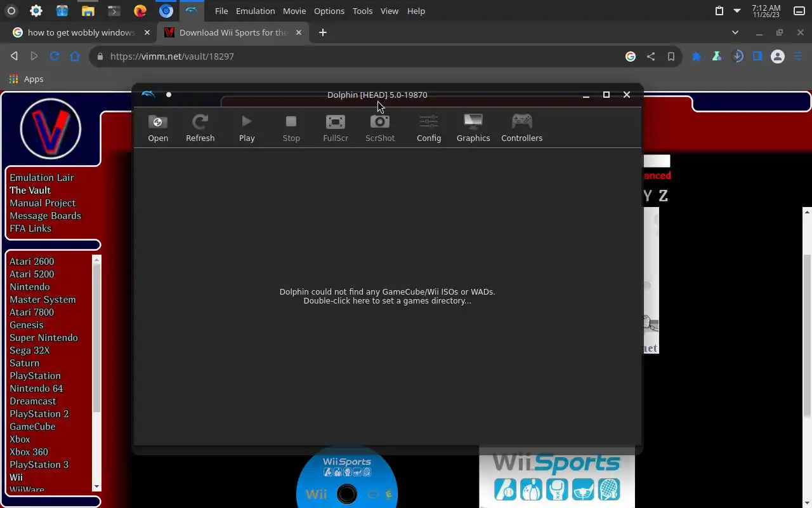
Task: Reload the vimm.net page
Action: tap(55, 57)
